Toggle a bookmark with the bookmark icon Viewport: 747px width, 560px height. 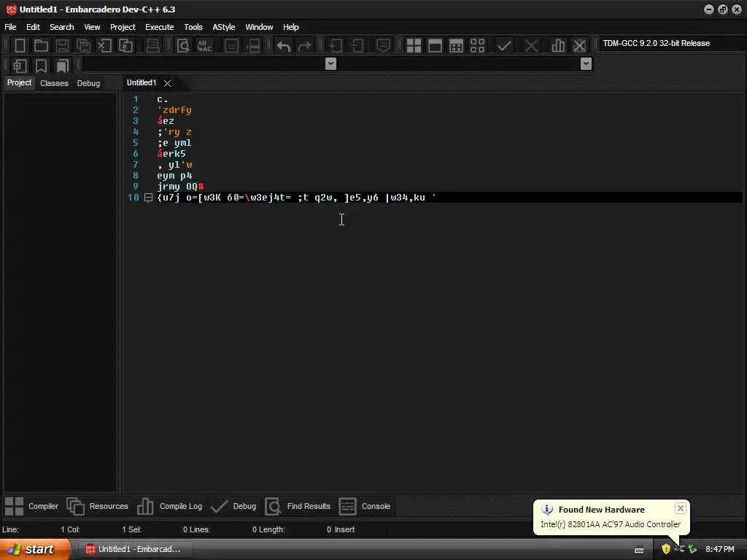point(42,66)
